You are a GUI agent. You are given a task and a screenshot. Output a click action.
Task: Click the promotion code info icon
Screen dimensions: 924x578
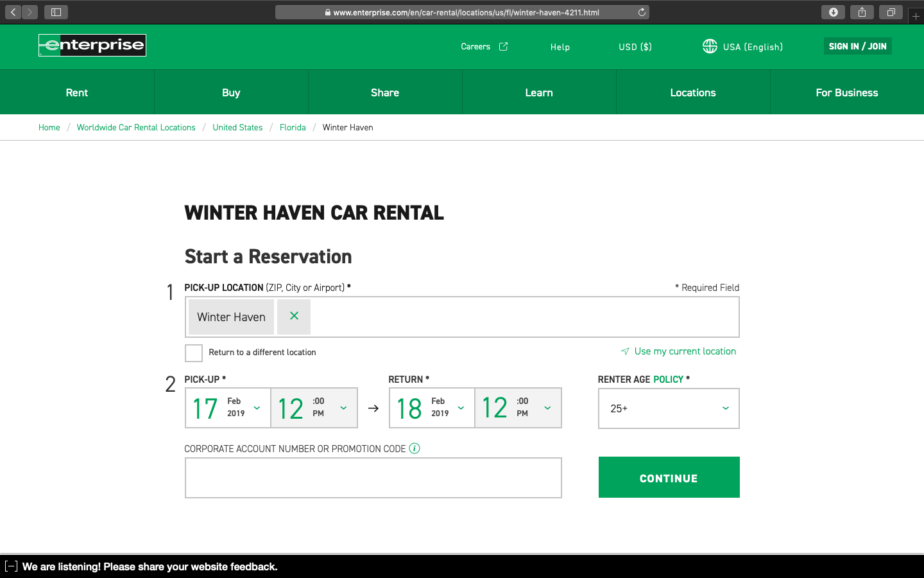point(415,448)
